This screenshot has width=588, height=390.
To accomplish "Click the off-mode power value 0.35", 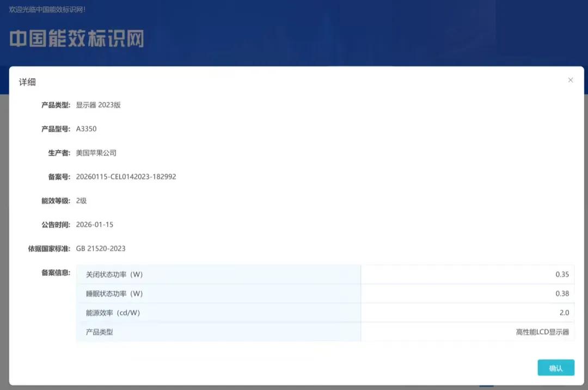I will click(562, 275).
